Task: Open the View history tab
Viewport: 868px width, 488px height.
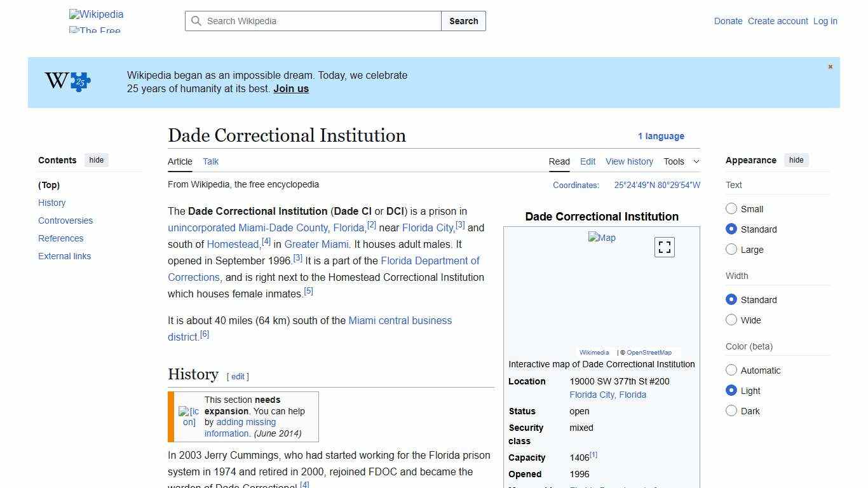Action: (629, 161)
